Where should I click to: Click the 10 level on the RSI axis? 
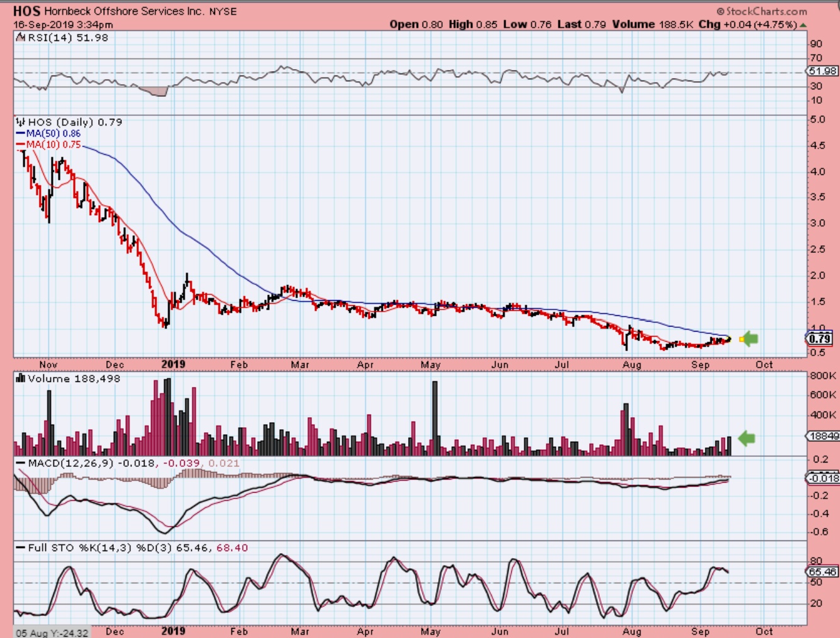point(816,101)
